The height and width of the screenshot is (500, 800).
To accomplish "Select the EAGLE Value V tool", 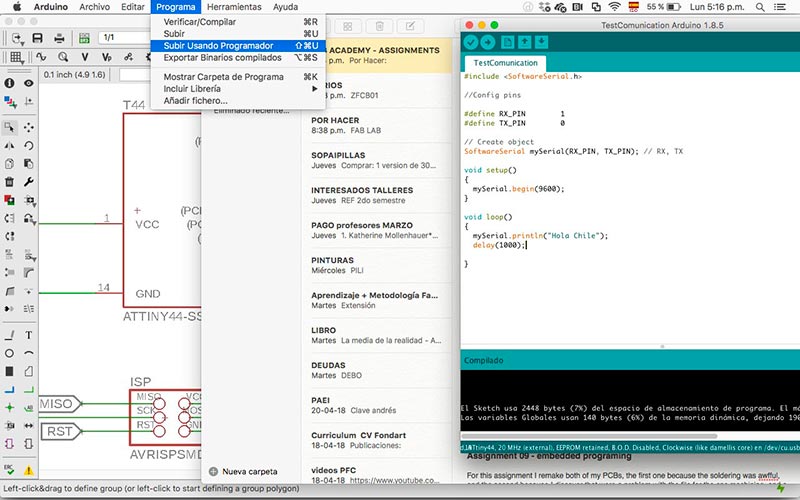I will pos(85,57).
